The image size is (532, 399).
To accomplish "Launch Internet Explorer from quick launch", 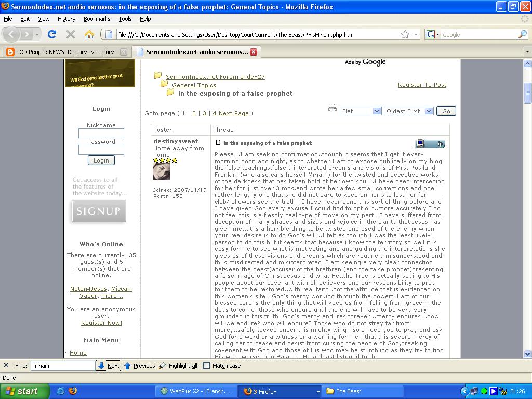I will click(x=61, y=391).
